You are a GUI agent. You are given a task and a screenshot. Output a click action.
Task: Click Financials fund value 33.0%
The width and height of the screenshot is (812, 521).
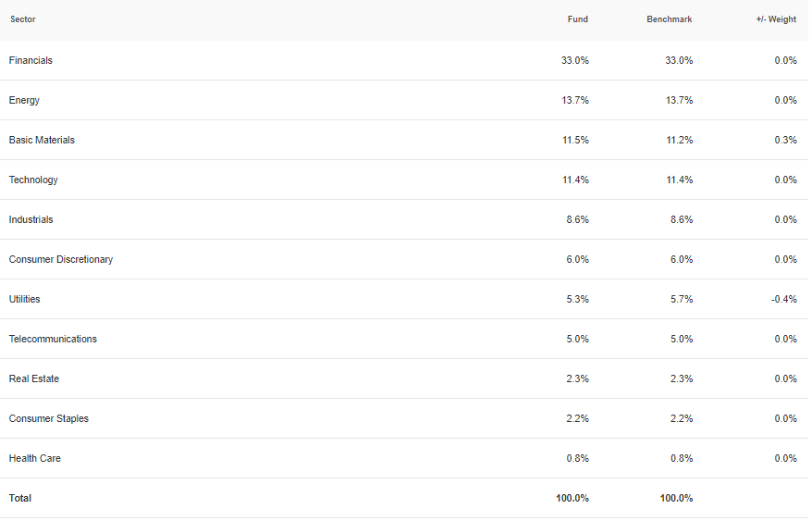tap(575, 60)
